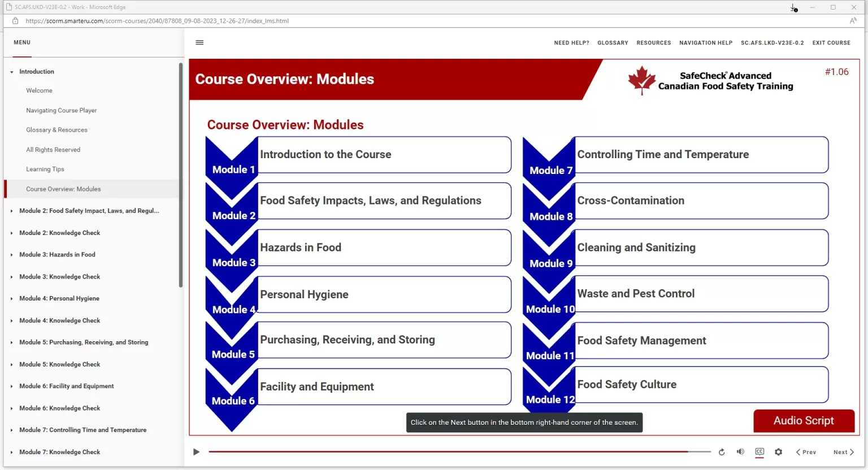The image size is (868, 470).
Task: Mute the audio via the speaker icon
Action: click(x=740, y=451)
